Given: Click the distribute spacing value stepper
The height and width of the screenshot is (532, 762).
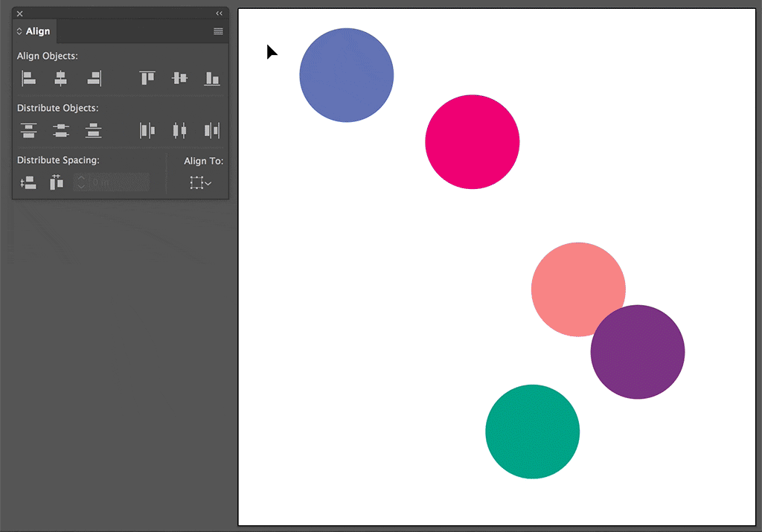Looking at the screenshot, I should (x=81, y=182).
